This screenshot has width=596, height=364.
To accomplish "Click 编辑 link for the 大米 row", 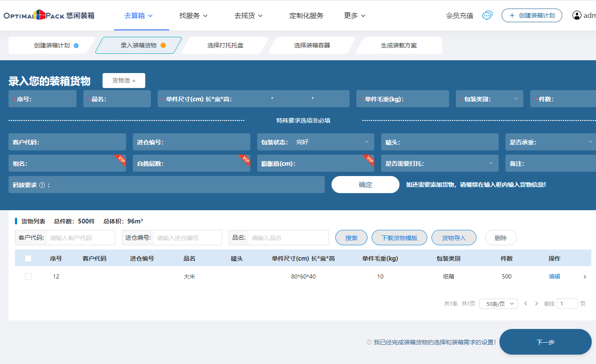I will (x=554, y=276).
